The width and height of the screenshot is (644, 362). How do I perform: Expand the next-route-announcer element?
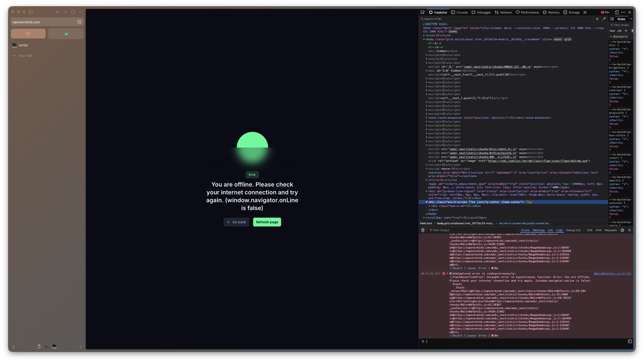pyautogui.click(x=427, y=118)
